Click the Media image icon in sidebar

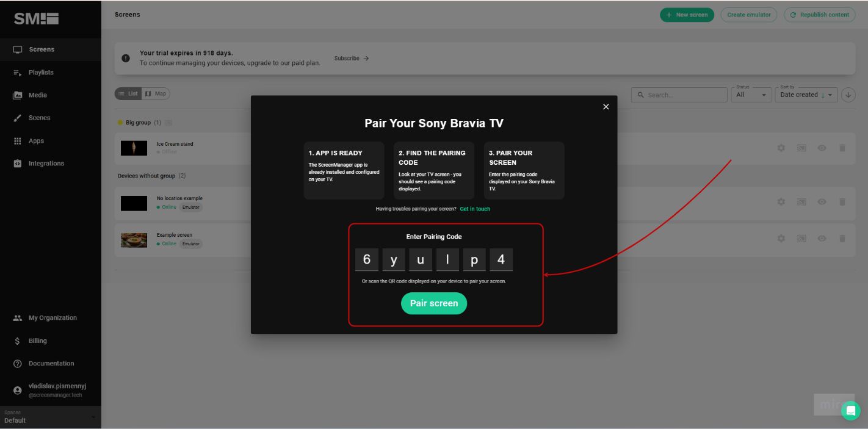pyautogui.click(x=18, y=95)
